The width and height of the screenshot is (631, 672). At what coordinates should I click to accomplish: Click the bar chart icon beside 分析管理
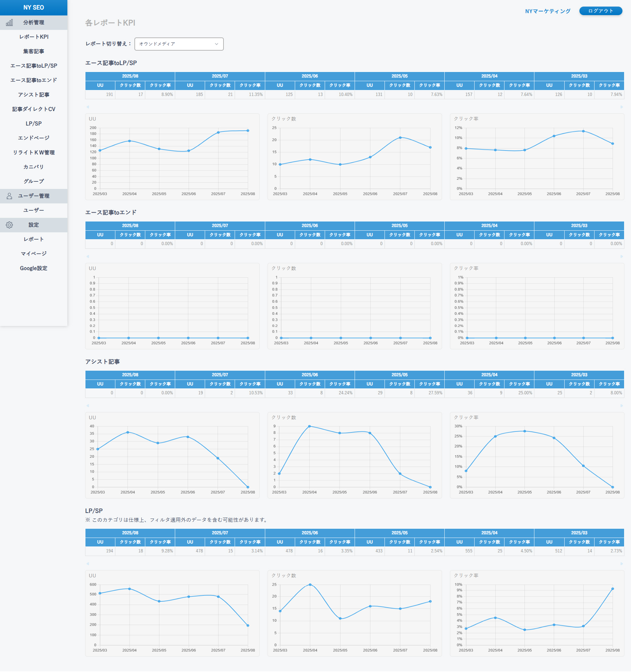[10, 22]
